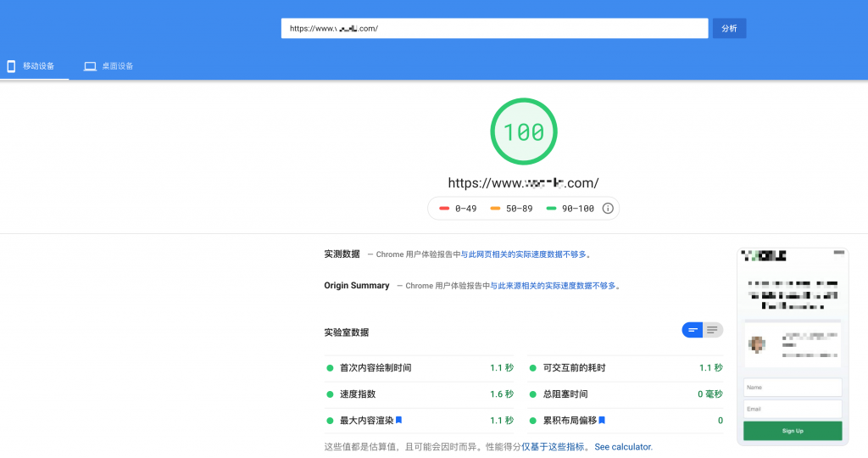Click the bookmark icon next to 最大内容渲染
Viewport: 868px width, 458px height.
(x=398, y=420)
